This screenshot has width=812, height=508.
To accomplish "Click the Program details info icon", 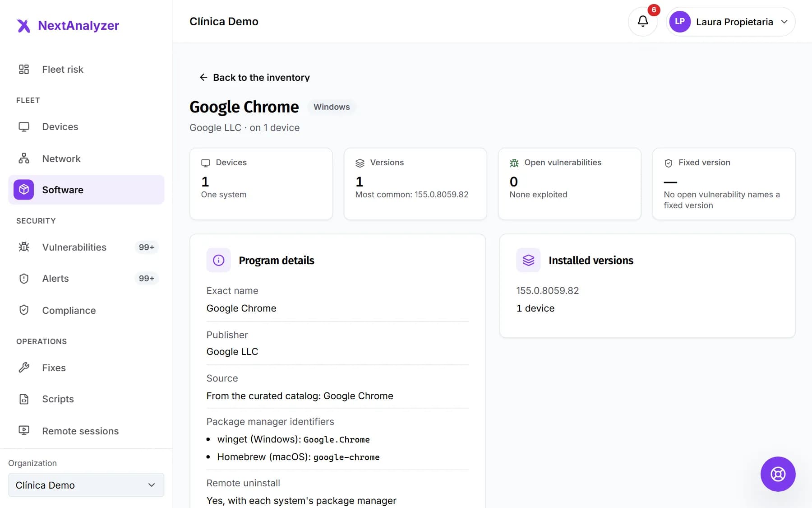I will click(x=219, y=260).
